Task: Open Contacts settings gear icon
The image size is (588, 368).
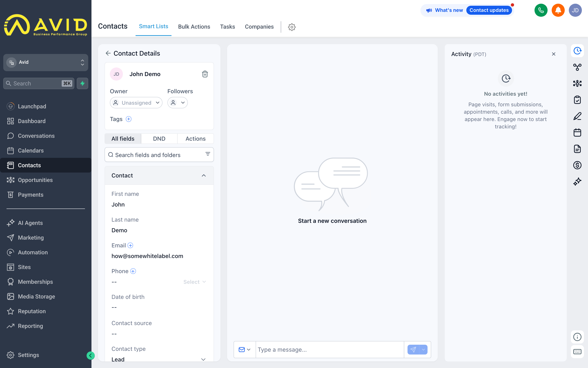Action: [x=292, y=27]
